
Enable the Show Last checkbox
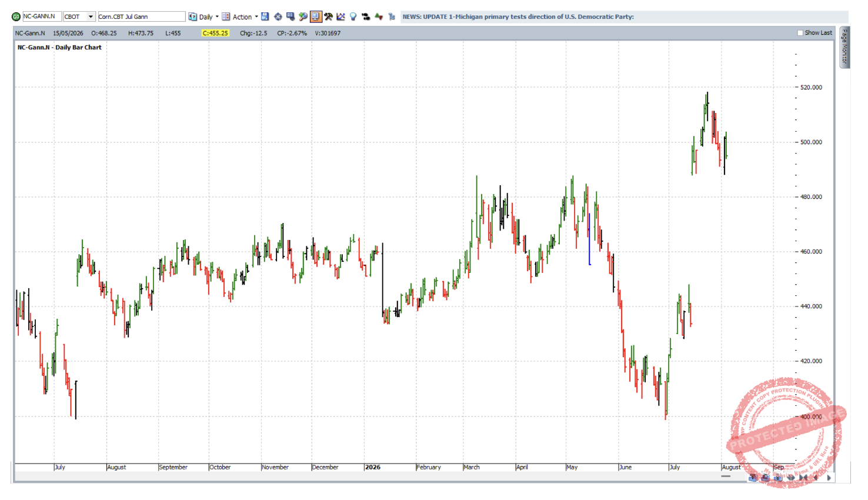coord(800,33)
